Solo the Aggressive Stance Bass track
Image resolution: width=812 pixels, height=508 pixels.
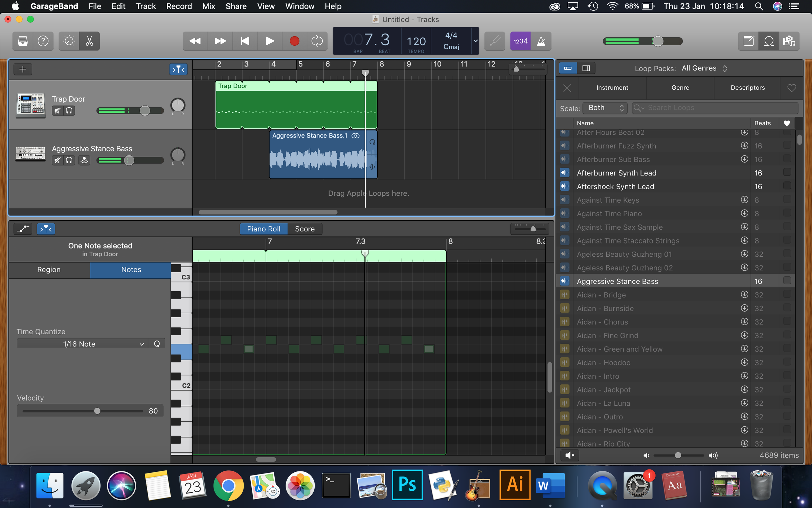click(x=69, y=160)
